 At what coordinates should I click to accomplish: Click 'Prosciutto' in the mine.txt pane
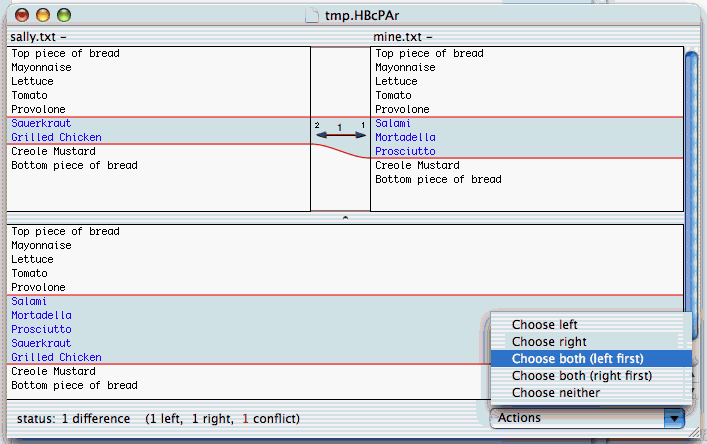[405, 151]
